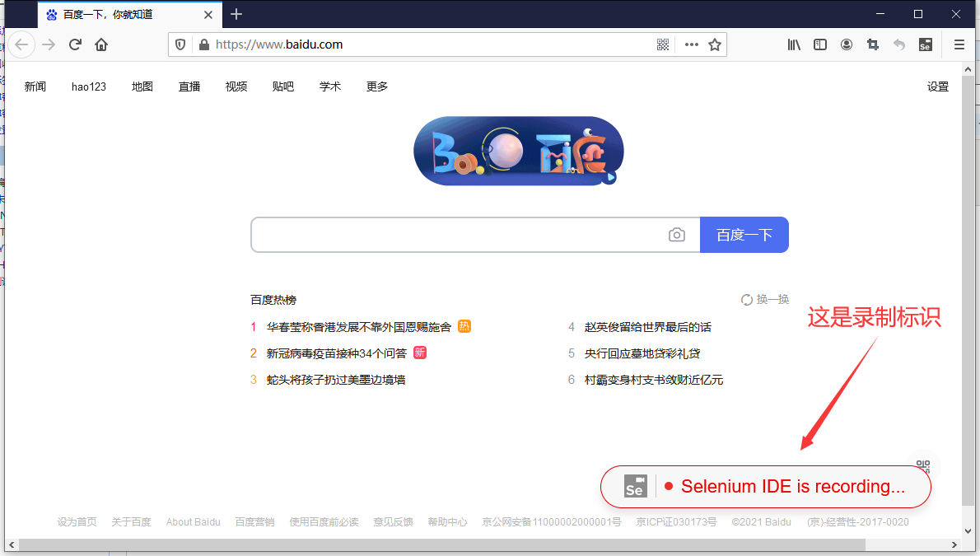Go back with the browser back arrow
The width and height of the screenshot is (980, 556).
(x=22, y=44)
